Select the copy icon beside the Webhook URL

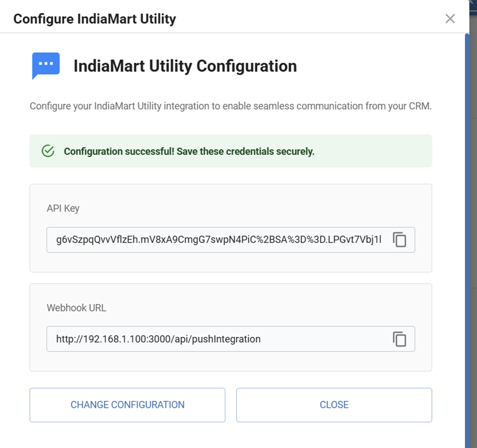pyautogui.click(x=400, y=339)
